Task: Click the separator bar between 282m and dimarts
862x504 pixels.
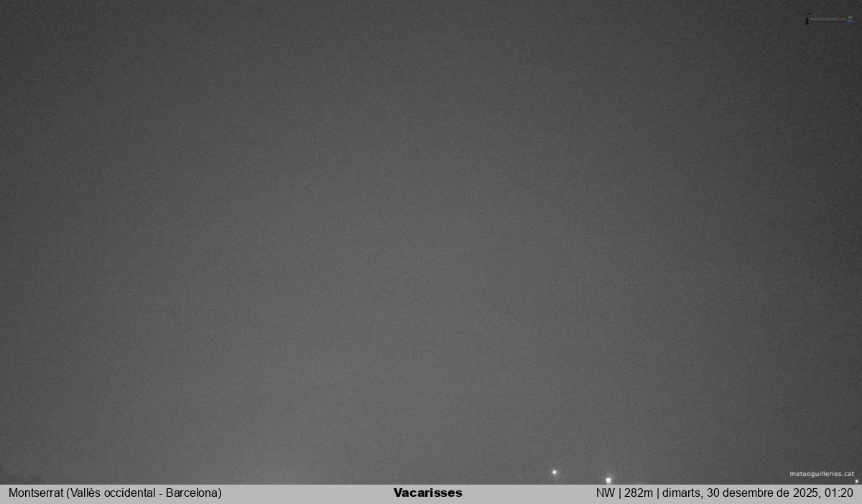Action: pos(657,493)
